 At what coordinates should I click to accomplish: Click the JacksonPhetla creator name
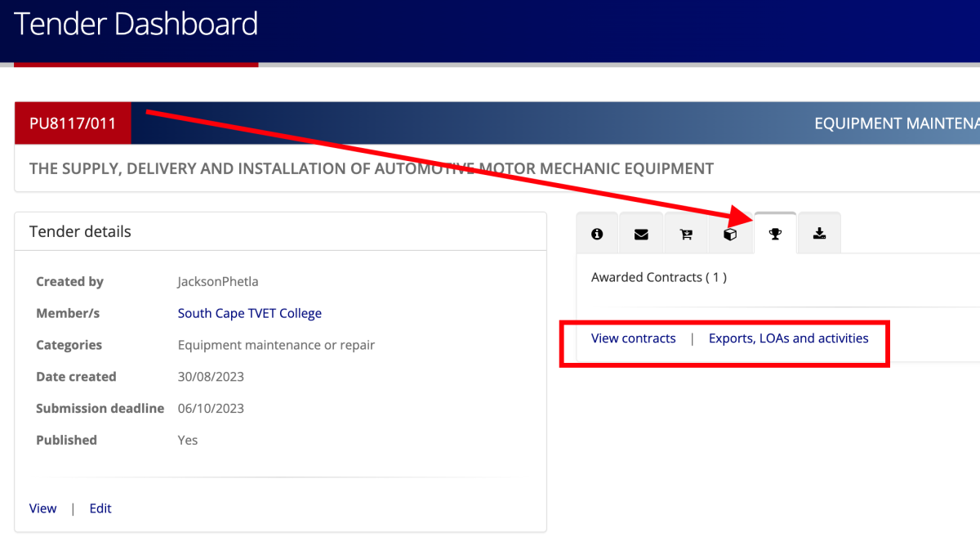pyautogui.click(x=219, y=282)
